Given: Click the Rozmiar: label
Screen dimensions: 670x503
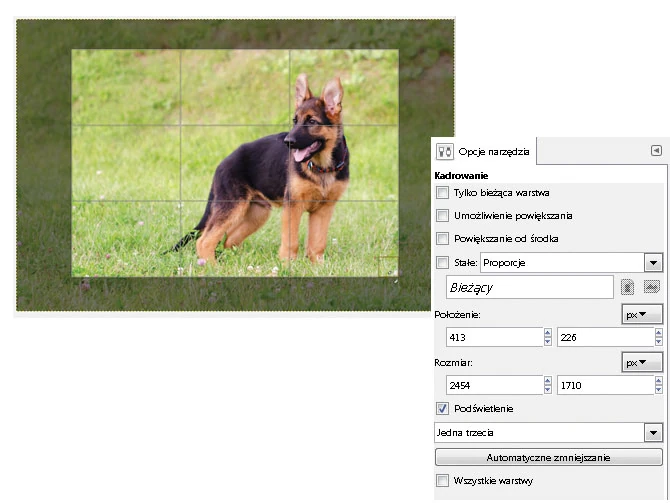Looking at the screenshot, I should [x=453, y=362].
